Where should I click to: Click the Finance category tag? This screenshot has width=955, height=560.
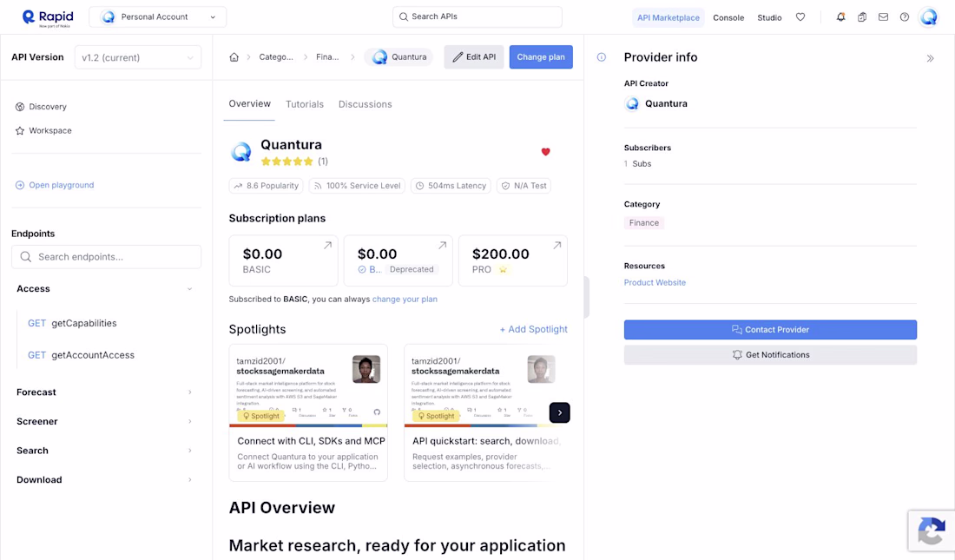pos(644,223)
